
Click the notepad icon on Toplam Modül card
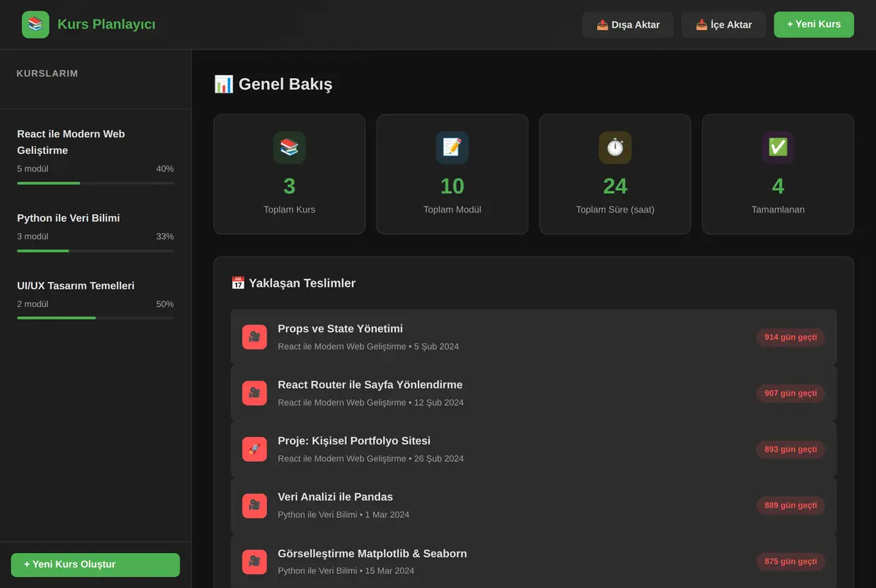[x=452, y=147]
